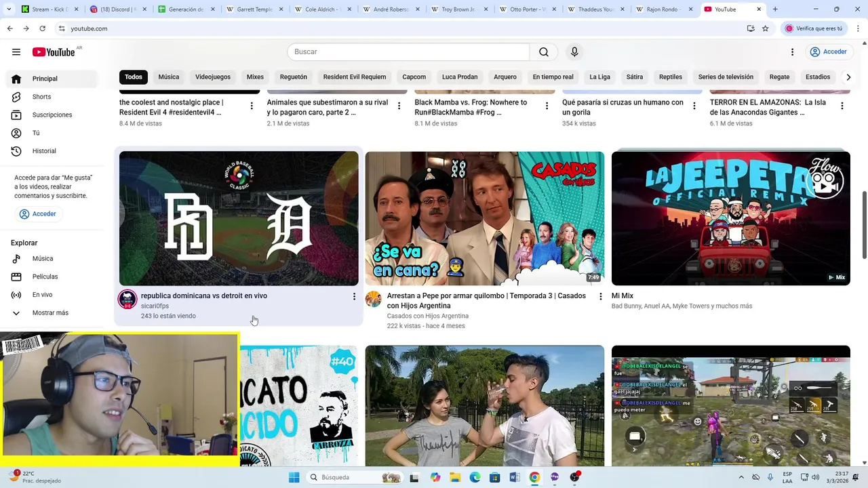Open sicari0fps channel name link
The height and width of the screenshot is (488, 868).
pos(155,306)
